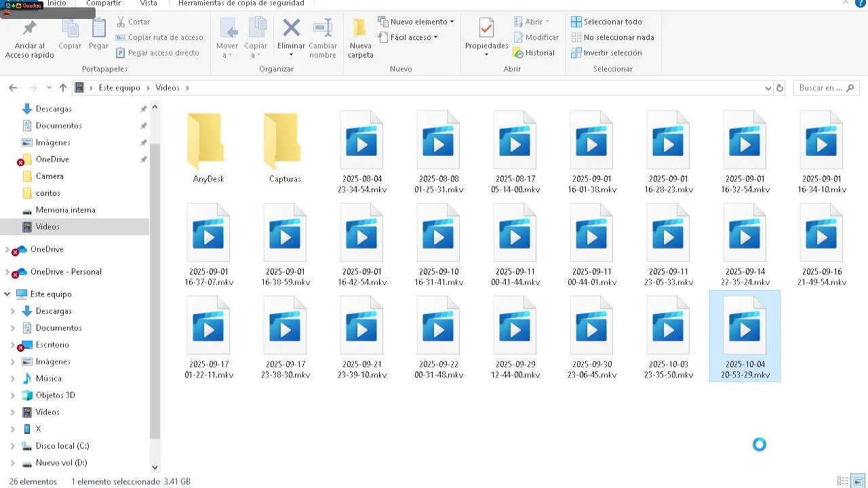Click Copiar ruta de acceso

click(x=159, y=37)
